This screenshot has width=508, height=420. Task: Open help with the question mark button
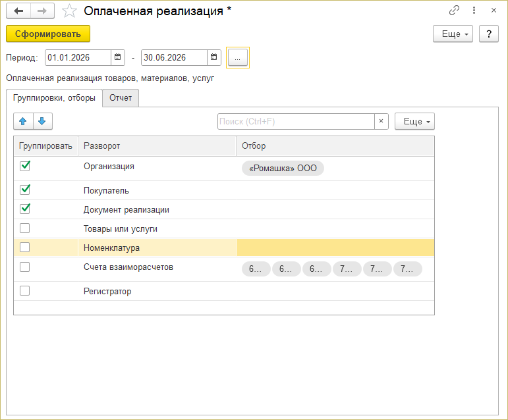tap(488, 34)
